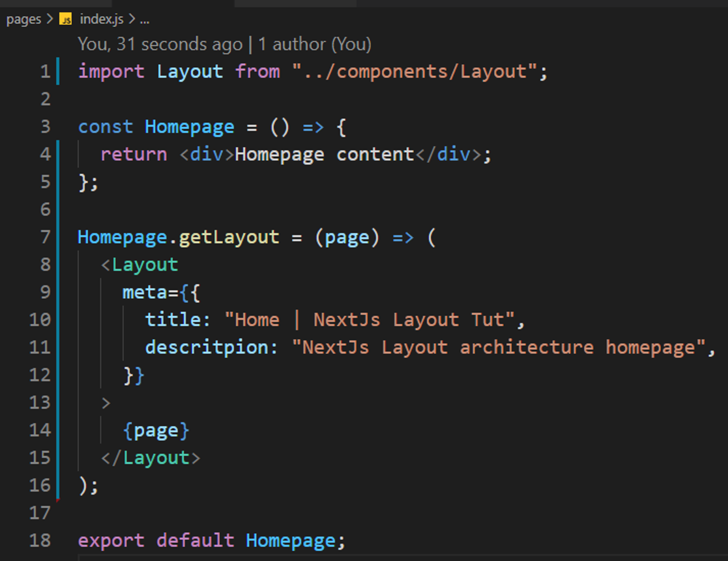This screenshot has height=561, width=728.
Task: Click the JS file icon in breadcrumb
Action: click(65, 19)
